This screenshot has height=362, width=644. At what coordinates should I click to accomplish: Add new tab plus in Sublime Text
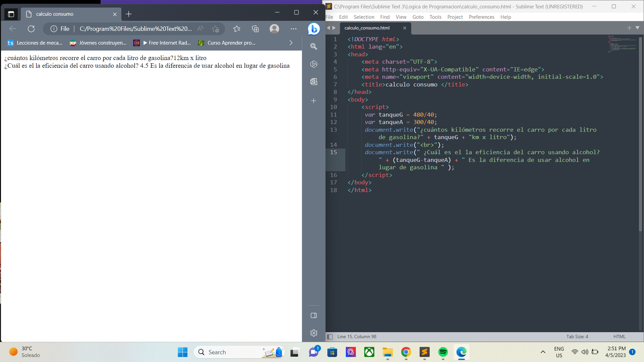(x=629, y=28)
